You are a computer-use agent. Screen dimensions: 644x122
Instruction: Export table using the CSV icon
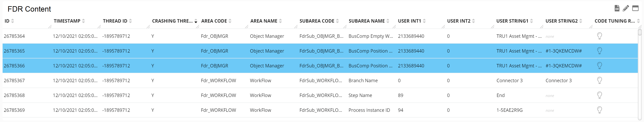[617, 8]
